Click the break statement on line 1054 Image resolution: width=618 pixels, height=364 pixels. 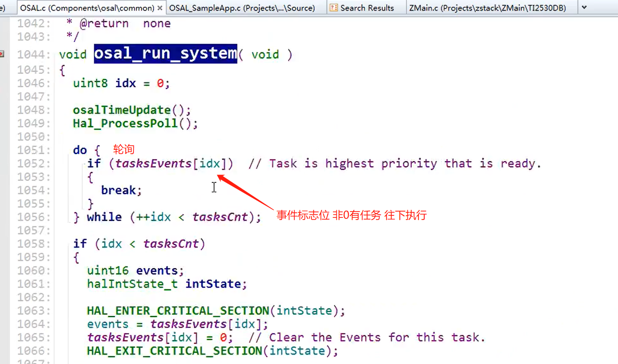tap(121, 190)
